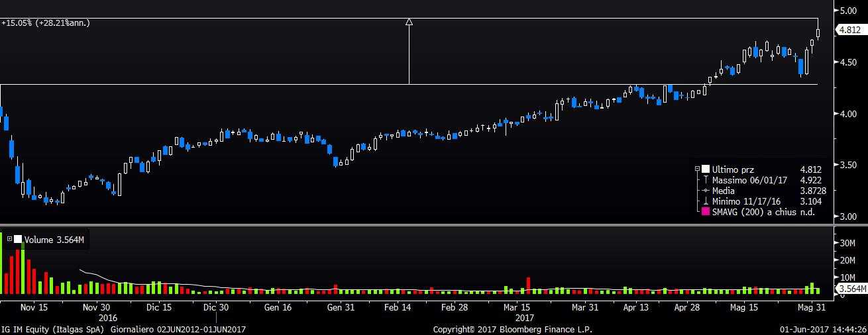868x335 pixels.
Task: Click the Gen 31 date axis label
Action: (341, 307)
